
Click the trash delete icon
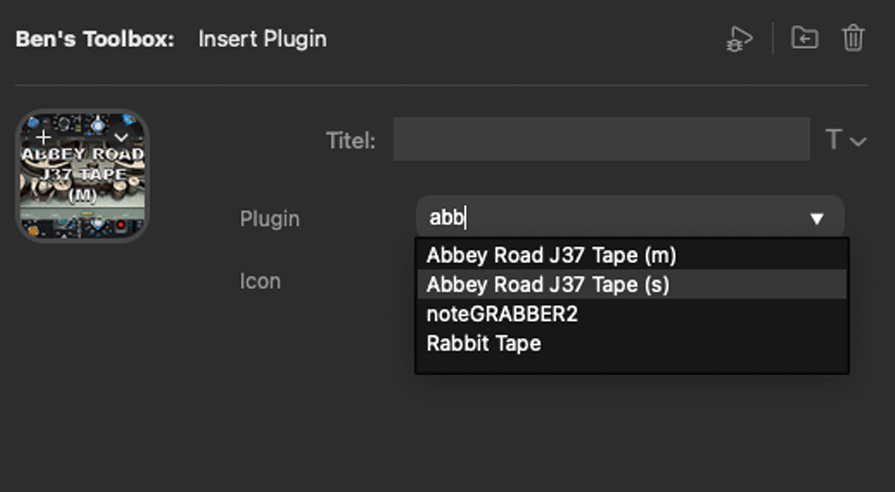pos(853,38)
